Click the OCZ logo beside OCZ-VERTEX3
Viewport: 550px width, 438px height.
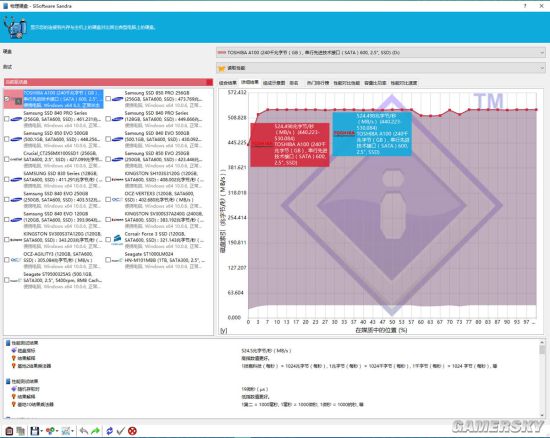[118, 200]
